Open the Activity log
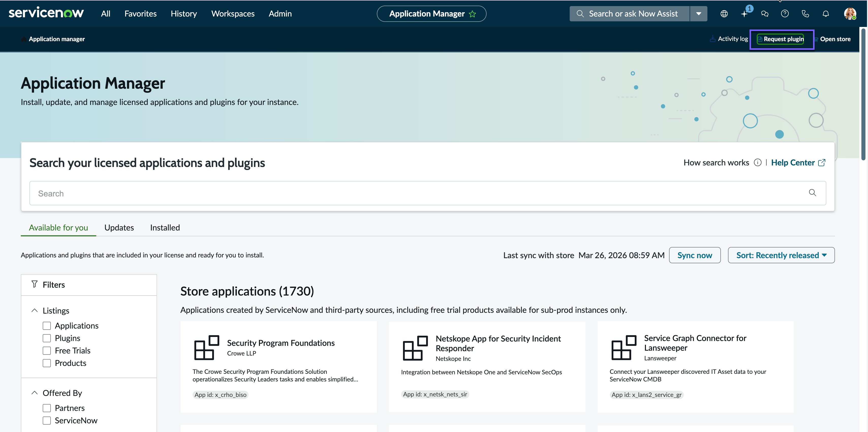This screenshot has height=432, width=868. (729, 39)
